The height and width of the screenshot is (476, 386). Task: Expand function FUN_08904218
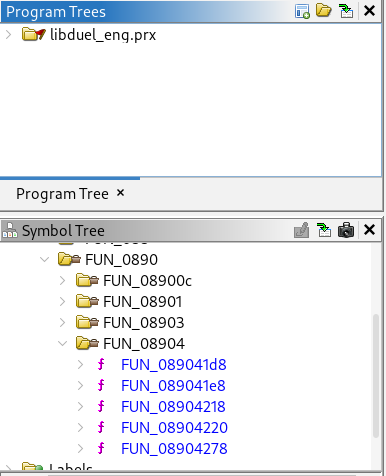(80, 407)
